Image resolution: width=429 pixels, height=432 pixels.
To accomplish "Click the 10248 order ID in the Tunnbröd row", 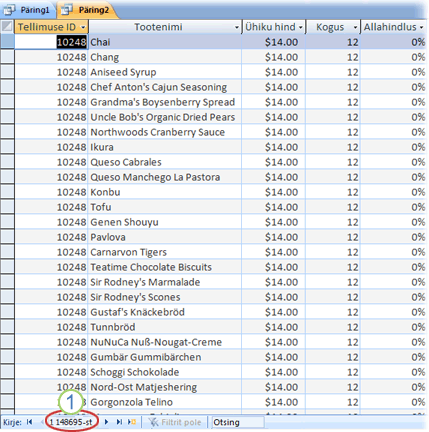I will 51,327.
